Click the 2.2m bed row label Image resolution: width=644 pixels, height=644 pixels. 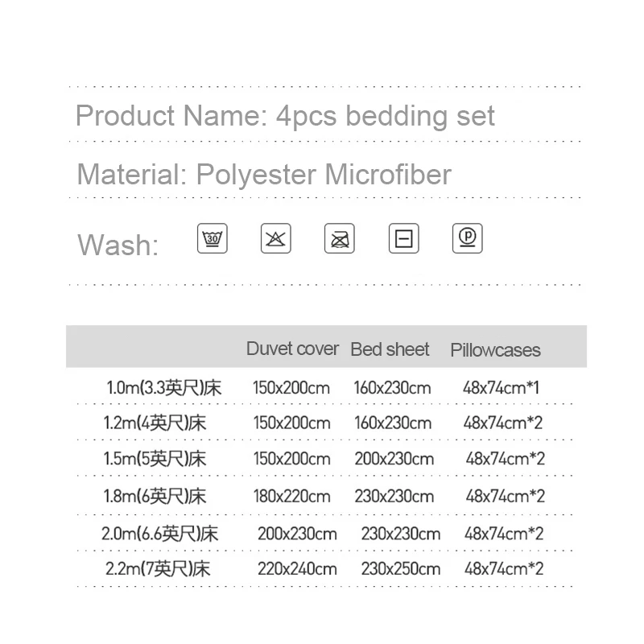coord(157,569)
